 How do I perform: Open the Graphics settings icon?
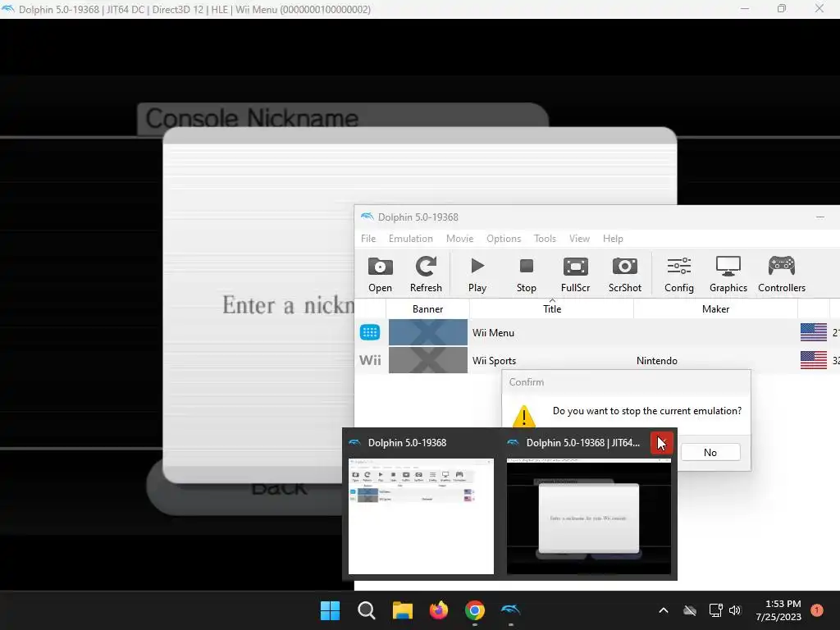(728, 274)
